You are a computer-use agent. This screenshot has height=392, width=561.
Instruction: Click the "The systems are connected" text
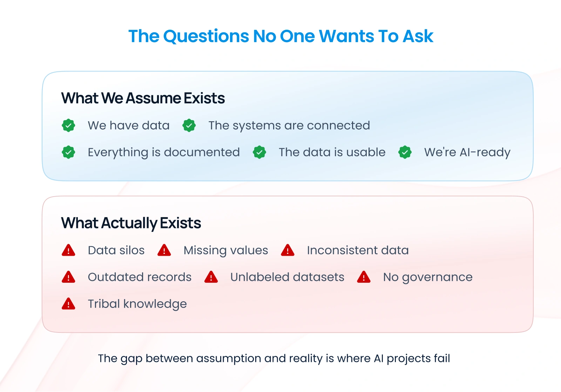point(289,125)
